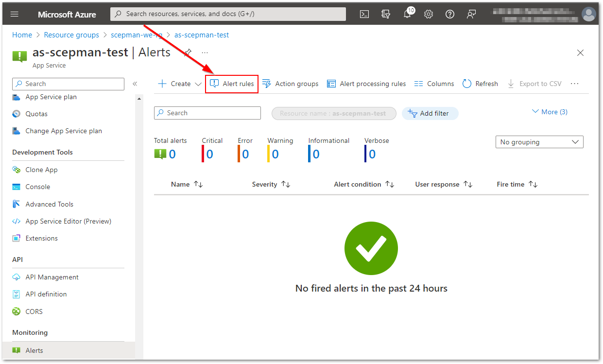The image size is (603, 364).
Task: Open the Columns chooser
Action: (x=434, y=84)
